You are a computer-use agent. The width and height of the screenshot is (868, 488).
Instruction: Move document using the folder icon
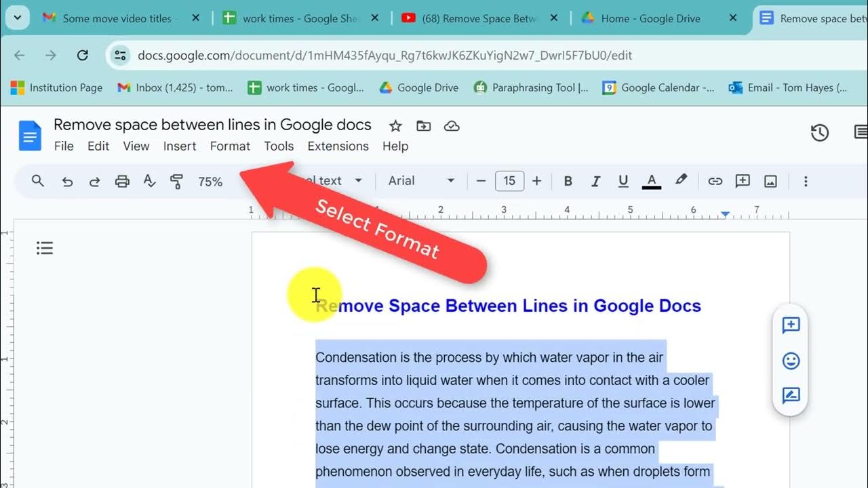423,126
